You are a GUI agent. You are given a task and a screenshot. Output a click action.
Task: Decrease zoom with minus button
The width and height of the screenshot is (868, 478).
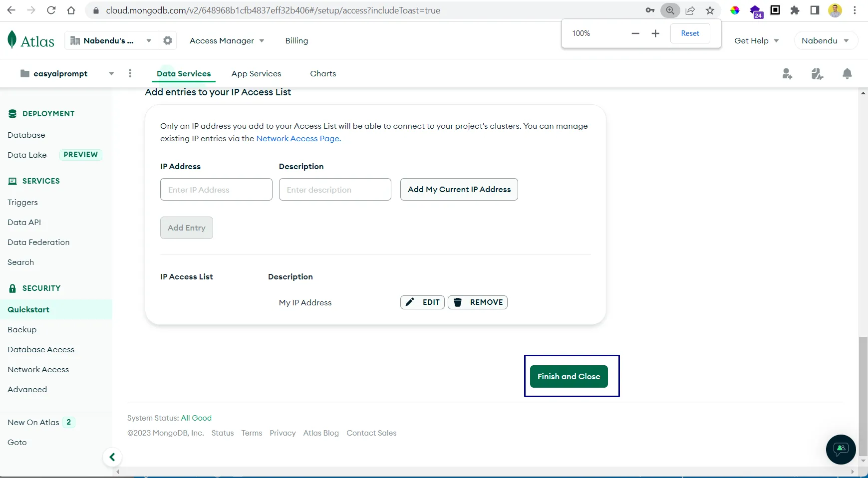(x=635, y=33)
